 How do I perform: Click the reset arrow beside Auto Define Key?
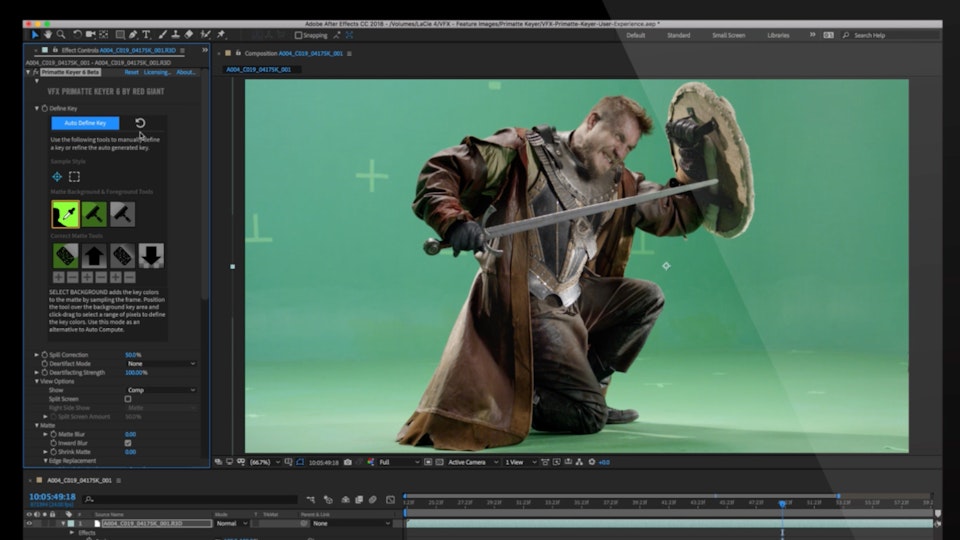click(x=140, y=123)
